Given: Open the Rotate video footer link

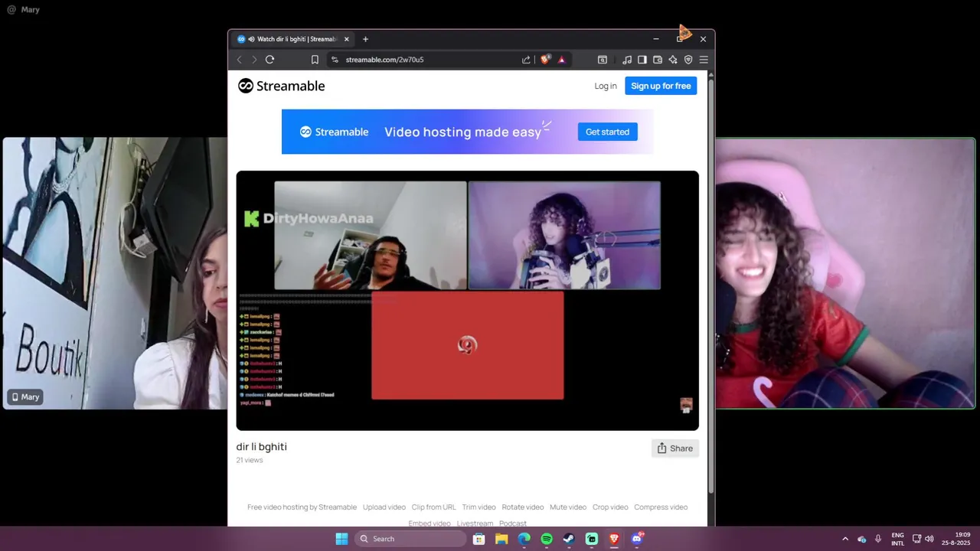Looking at the screenshot, I should tap(523, 507).
